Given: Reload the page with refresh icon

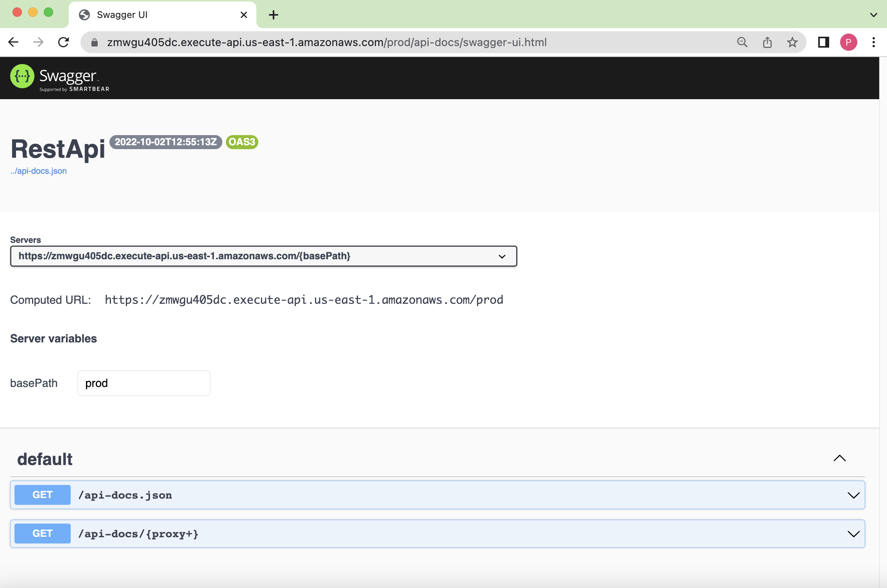Looking at the screenshot, I should pyautogui.click(x=63, y=42).
